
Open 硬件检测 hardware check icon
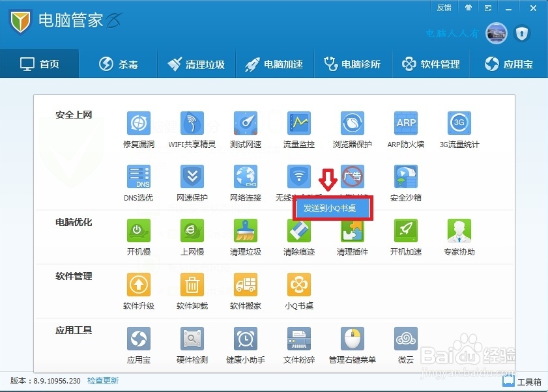pos(192,339)
